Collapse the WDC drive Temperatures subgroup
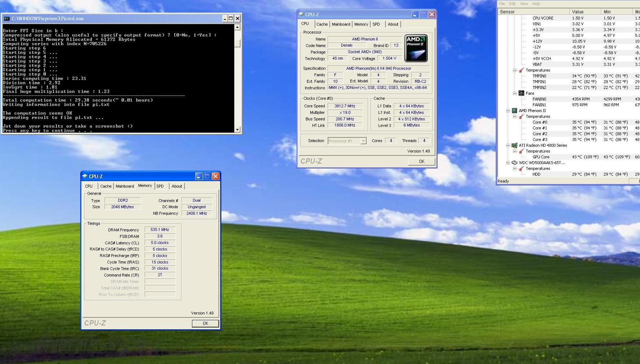This screenshot has height=364, width=640. (515, 168)
